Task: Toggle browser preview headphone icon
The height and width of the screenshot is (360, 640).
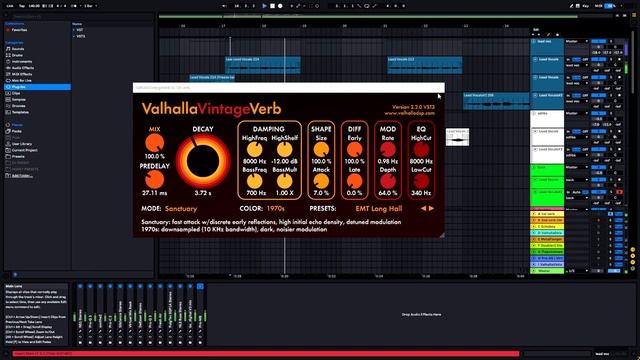Action: (x=15, y=275)
